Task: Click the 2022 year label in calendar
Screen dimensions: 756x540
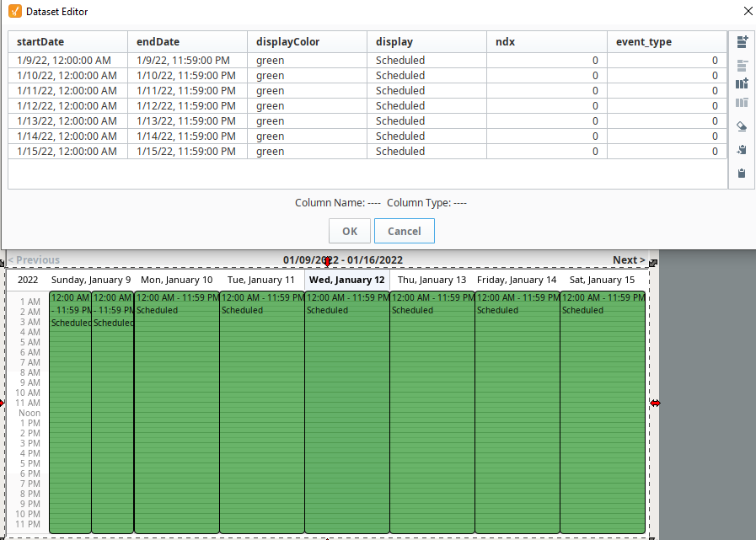Action: [28, 280]
